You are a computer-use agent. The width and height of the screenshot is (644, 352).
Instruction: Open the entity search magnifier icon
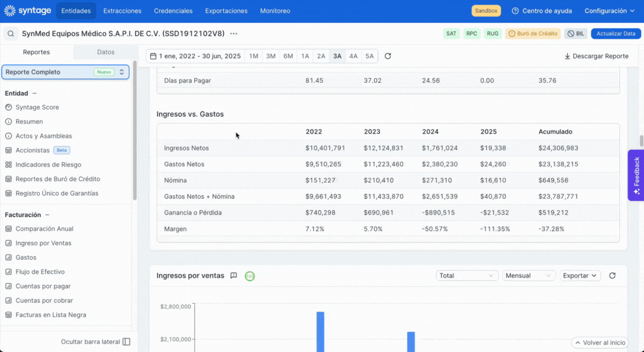pyautogui.click(x=11, y=34)
